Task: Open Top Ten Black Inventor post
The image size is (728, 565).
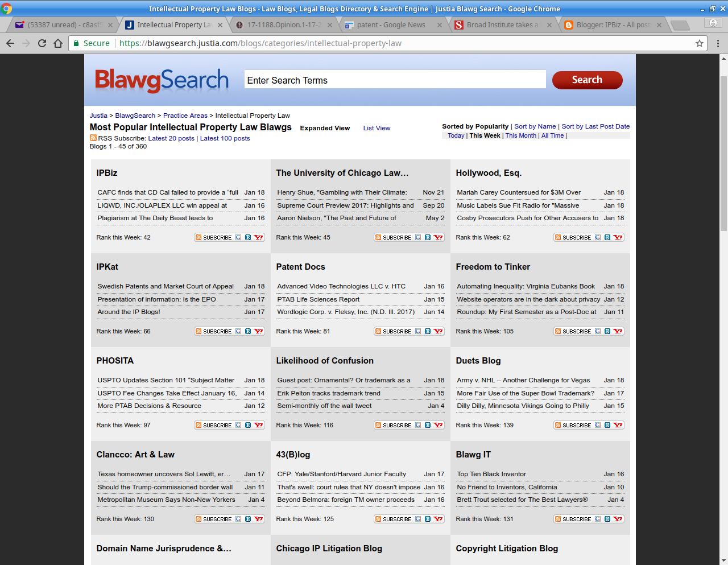Action: pos(491,474)
